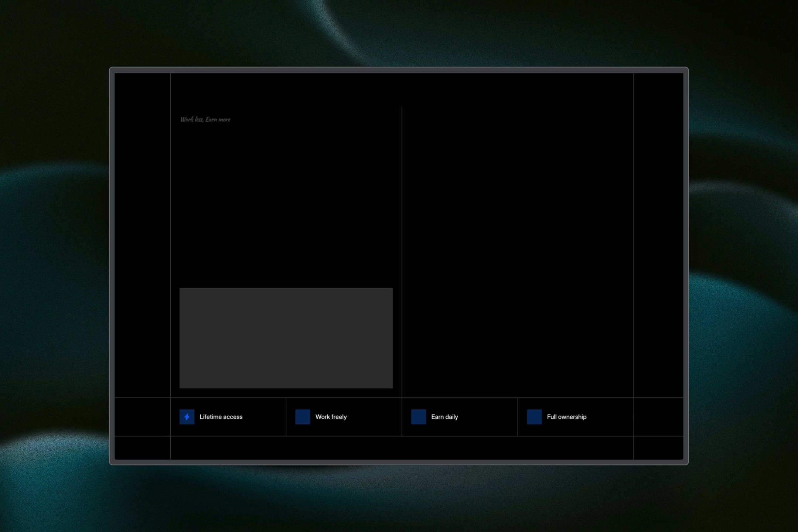The height and width of the screenshot is (532, 798).
Task: Select the "Full ownership" label
Action: click(567, 417)
